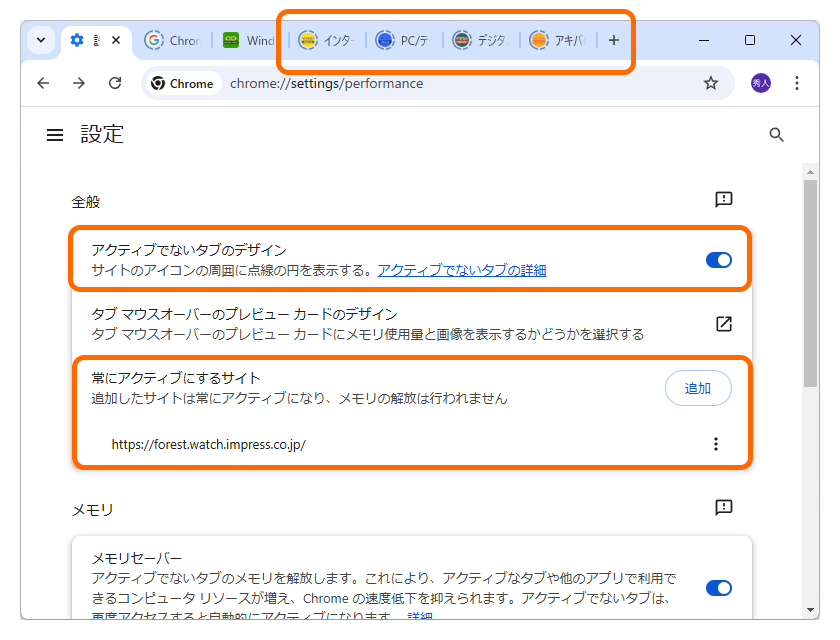The width and height of the screenshot is (840, 640).
Task: Open the three-dot menu for forest.watch.impress.co.jp
Action: (716, 443)
